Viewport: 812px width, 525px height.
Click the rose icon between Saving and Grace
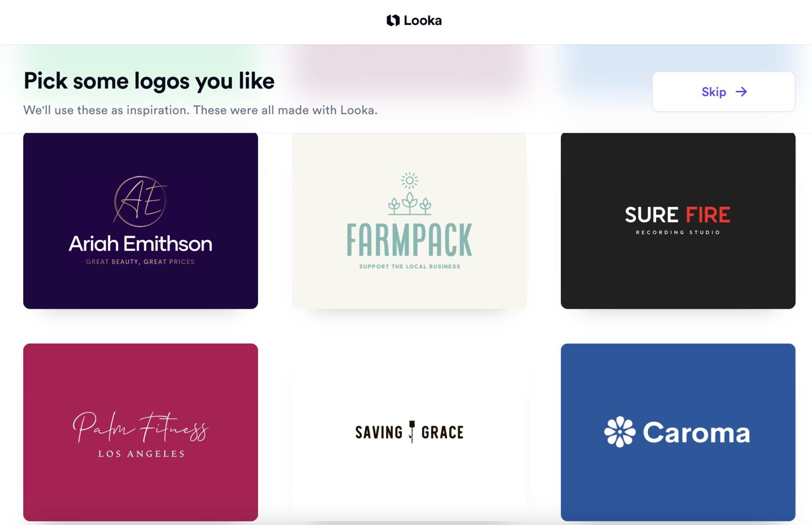click(412, 432)
